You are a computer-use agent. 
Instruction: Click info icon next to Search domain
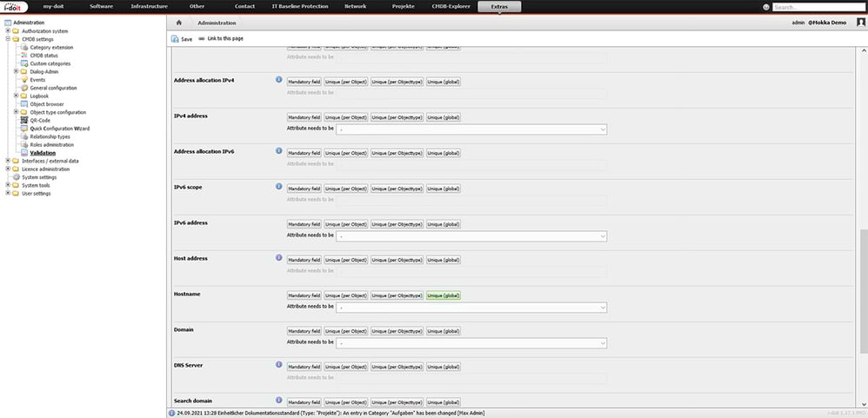point(279,400)
